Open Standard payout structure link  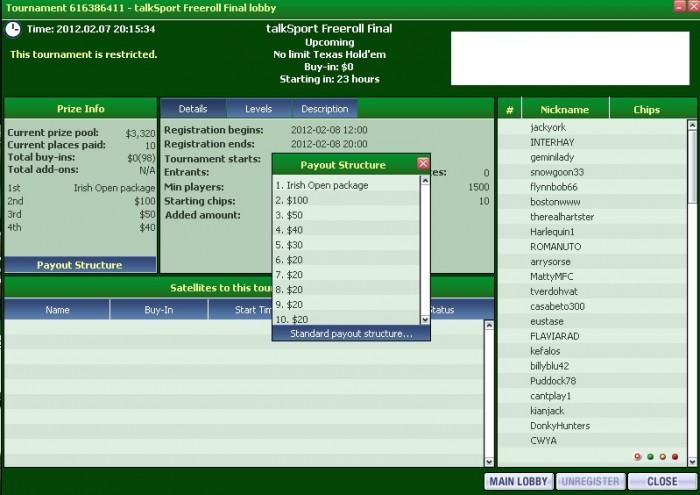pos(351,333)
